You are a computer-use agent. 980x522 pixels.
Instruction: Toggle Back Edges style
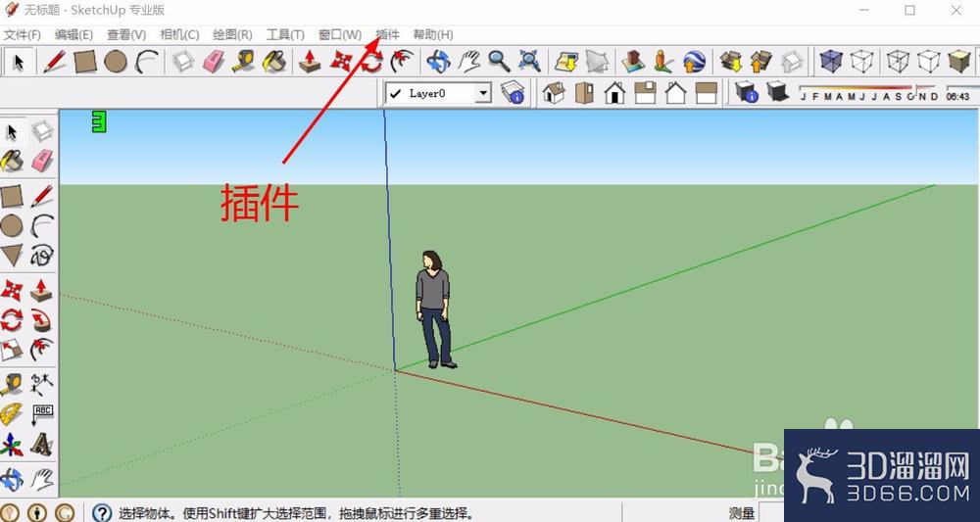click(x=861, y=61)
